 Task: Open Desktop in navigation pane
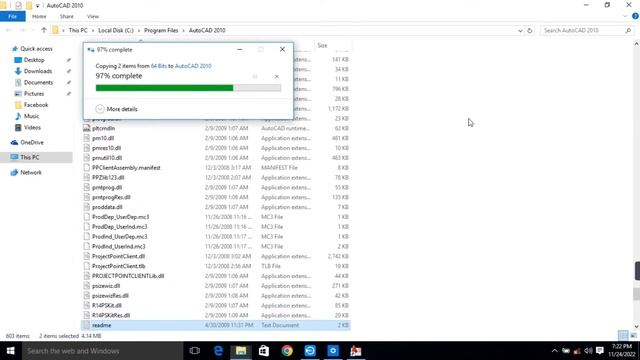[x=34, y=60]
